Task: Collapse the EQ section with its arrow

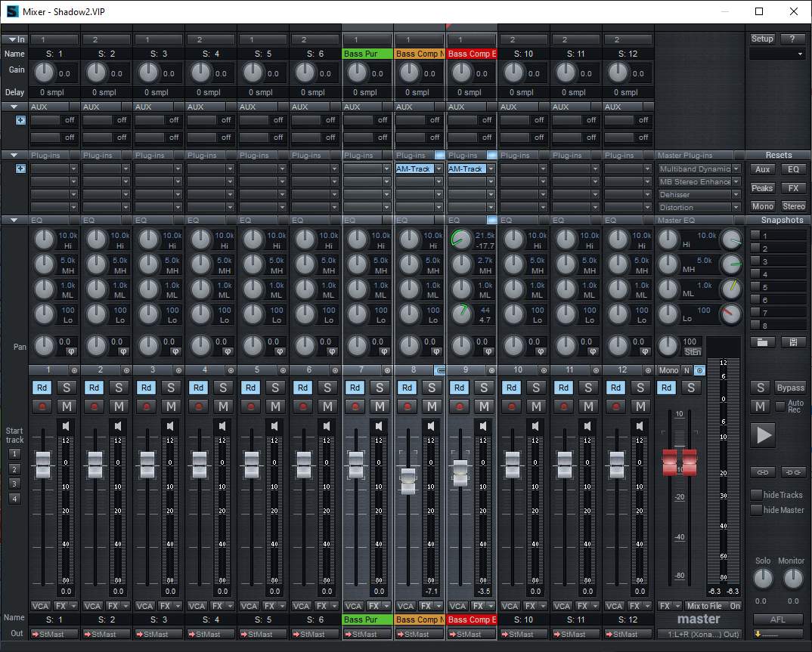Action: point(14,220)
